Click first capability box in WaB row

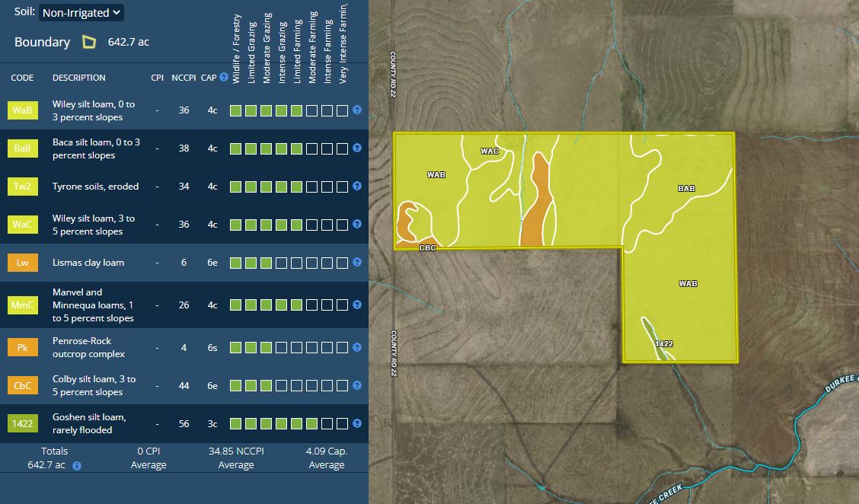(x=236, y=110)
